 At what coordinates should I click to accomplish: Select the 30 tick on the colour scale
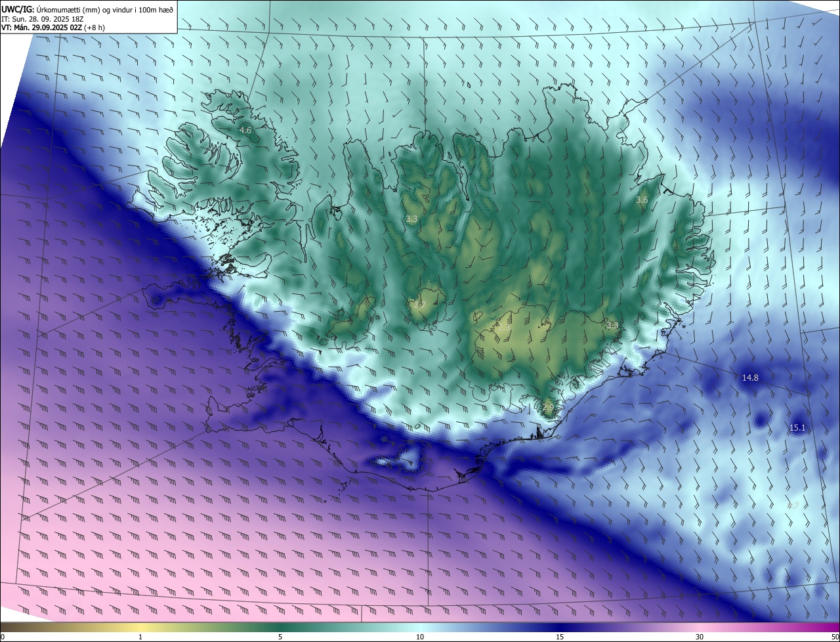coord(700,637)
